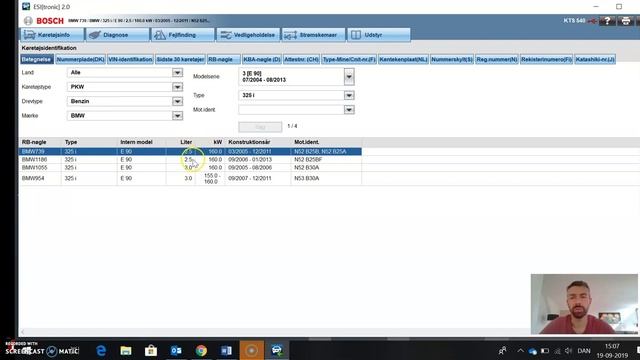The image size is (640, 360).
Task: Select the BMW739 vehicle row
Action: coord(191,151)
